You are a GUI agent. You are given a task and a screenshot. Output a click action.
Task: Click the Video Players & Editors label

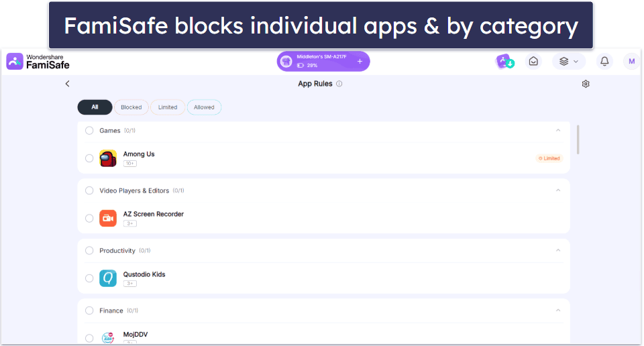click(x=134, y=191)
